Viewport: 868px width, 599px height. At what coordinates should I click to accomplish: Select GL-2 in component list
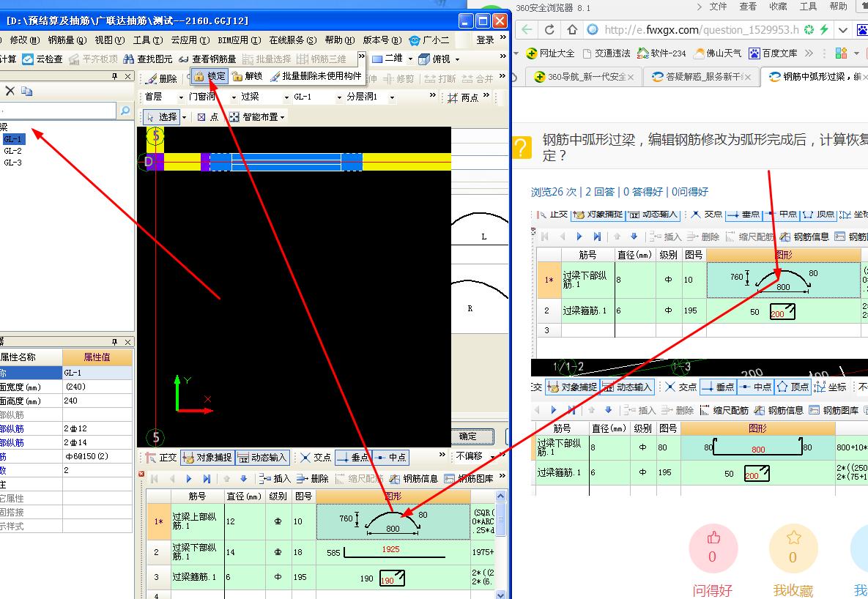[12, 151]
